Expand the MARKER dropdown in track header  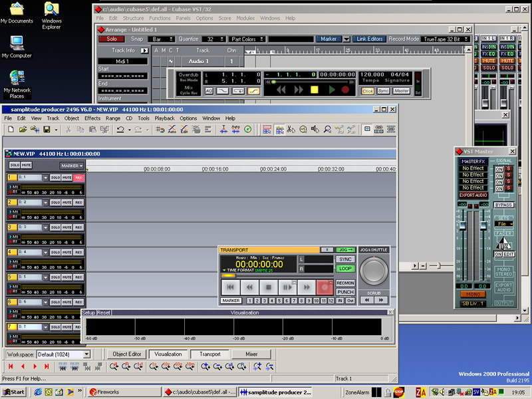pos(72,166)
